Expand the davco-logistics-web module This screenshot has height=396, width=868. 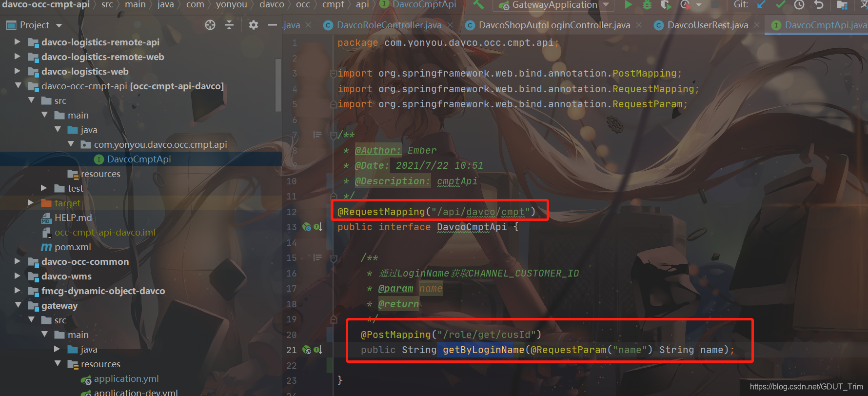click(x=18, y=71)
